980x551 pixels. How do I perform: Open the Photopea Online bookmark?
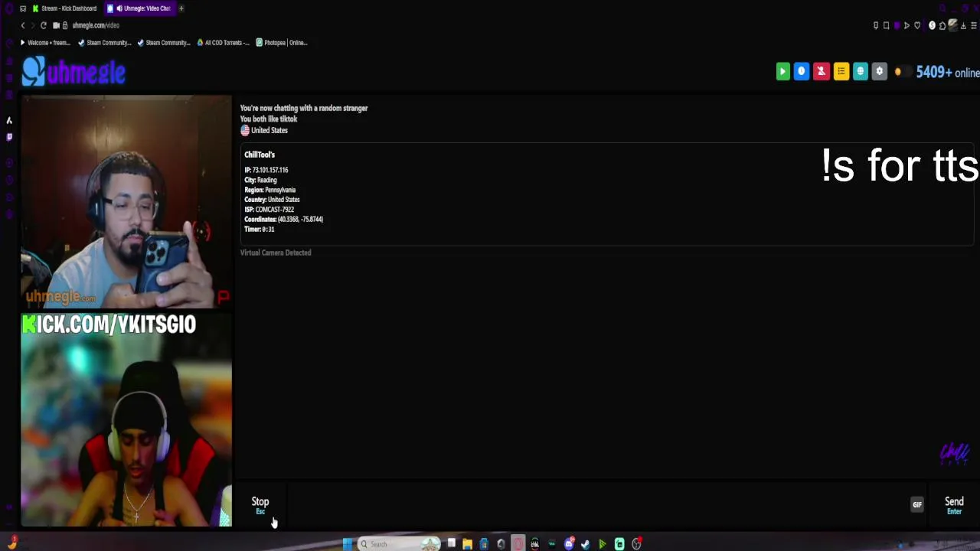[282, 43]
